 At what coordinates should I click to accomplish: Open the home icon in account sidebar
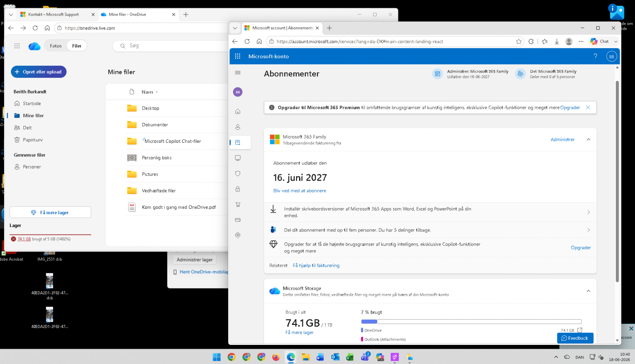(237, 111)
